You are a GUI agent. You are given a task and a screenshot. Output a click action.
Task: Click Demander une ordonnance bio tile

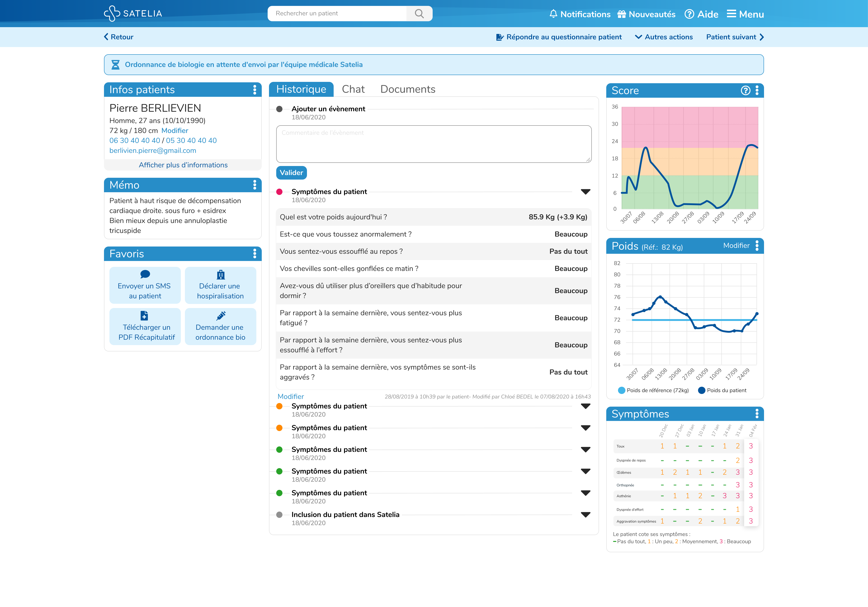click(x=220, y=326)
